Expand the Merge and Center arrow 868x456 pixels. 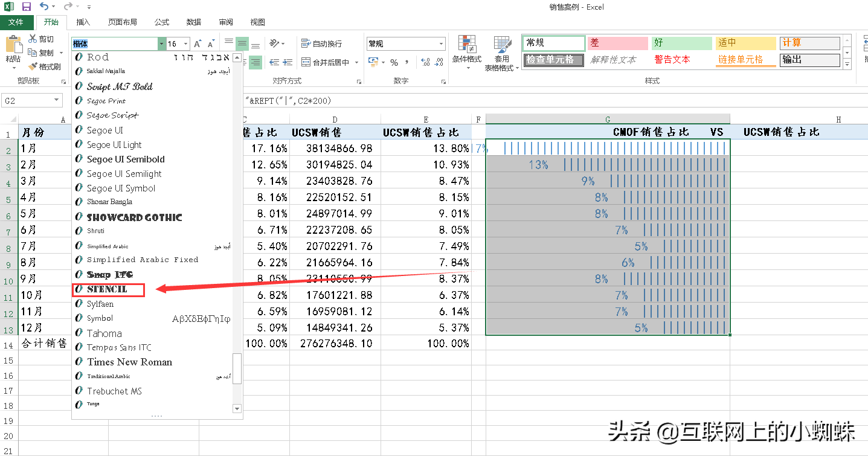coord(356,62)
